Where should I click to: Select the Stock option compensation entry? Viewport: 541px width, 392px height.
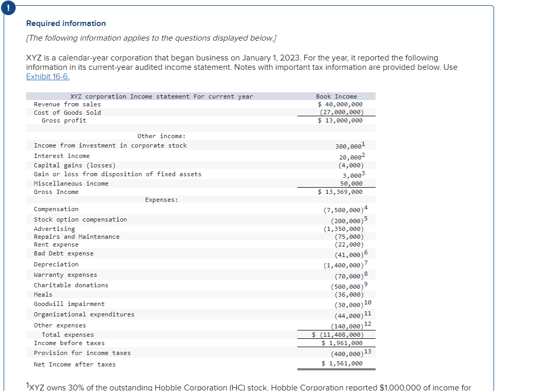click(82, 219)
